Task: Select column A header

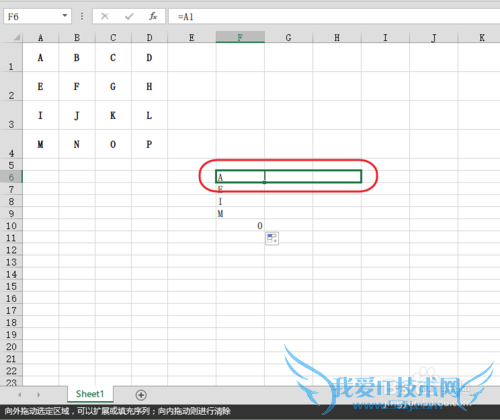Action: click(41, 38)
